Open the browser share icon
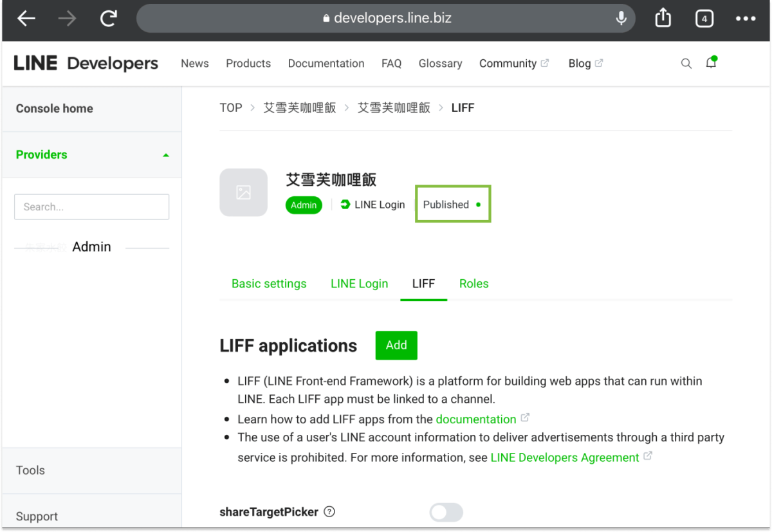The image size is (772, 532). (x=663, y=18)
